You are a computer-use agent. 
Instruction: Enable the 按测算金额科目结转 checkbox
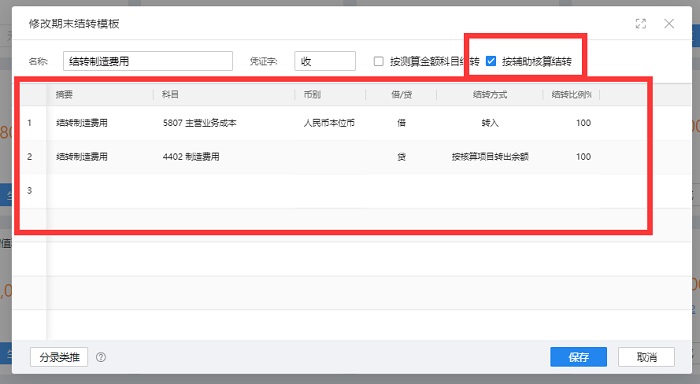pyautogui.click(x=379, y=61)
